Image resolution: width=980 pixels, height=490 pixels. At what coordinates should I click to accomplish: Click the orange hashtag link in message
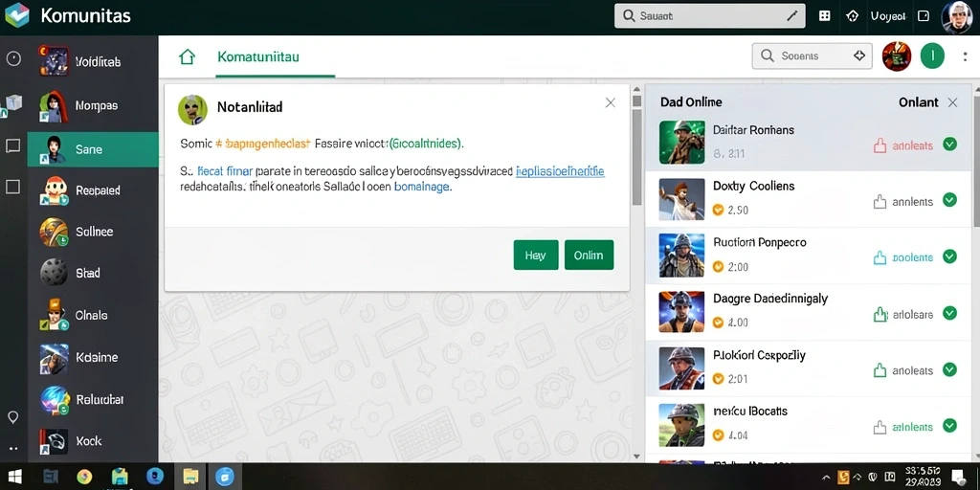pos(262,144)
